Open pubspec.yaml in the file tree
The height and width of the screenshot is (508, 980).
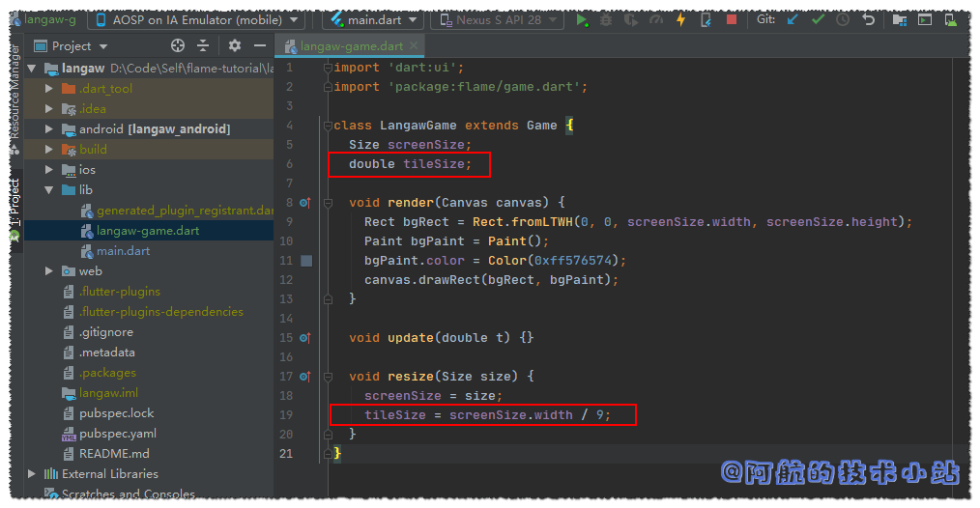pyautogui.click(x=117, y=434)
